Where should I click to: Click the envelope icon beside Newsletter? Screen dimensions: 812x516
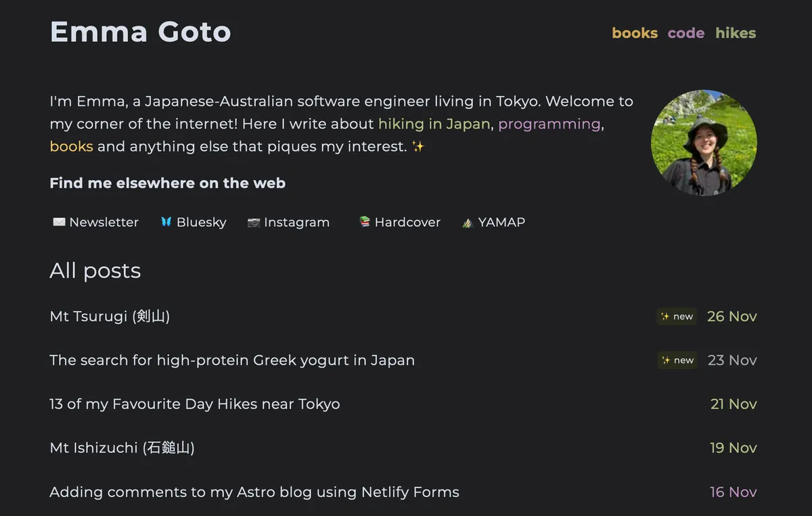[59, 222]
